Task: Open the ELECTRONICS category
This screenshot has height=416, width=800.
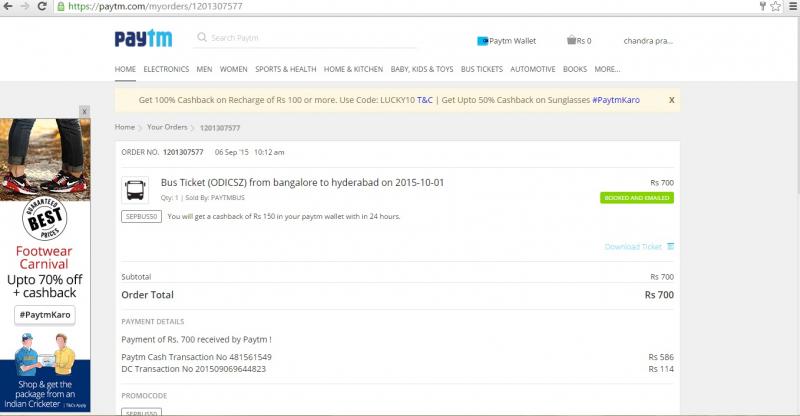Action: 166,69
